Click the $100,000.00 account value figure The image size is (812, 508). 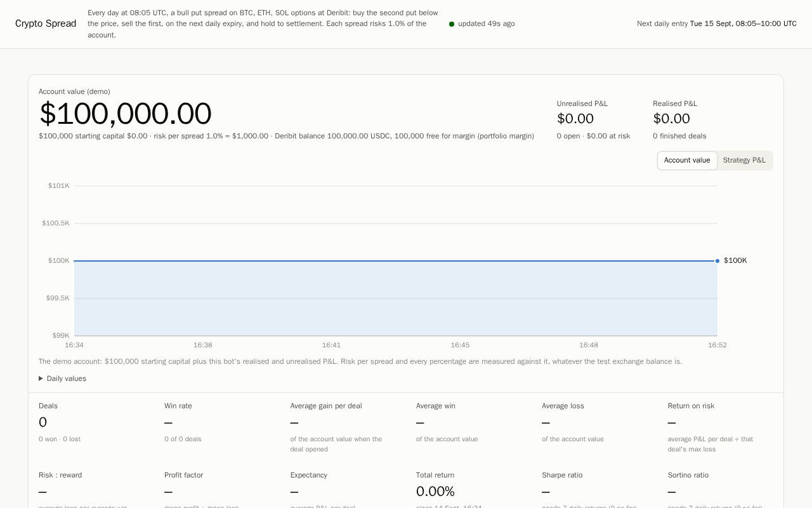coord(126,114)
